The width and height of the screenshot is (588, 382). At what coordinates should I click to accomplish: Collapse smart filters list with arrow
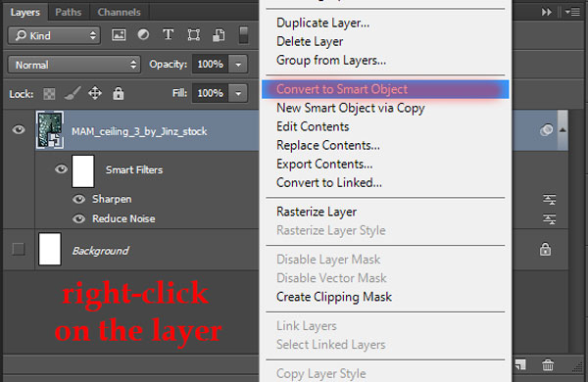pyautogui.click(x=563, y=130)
